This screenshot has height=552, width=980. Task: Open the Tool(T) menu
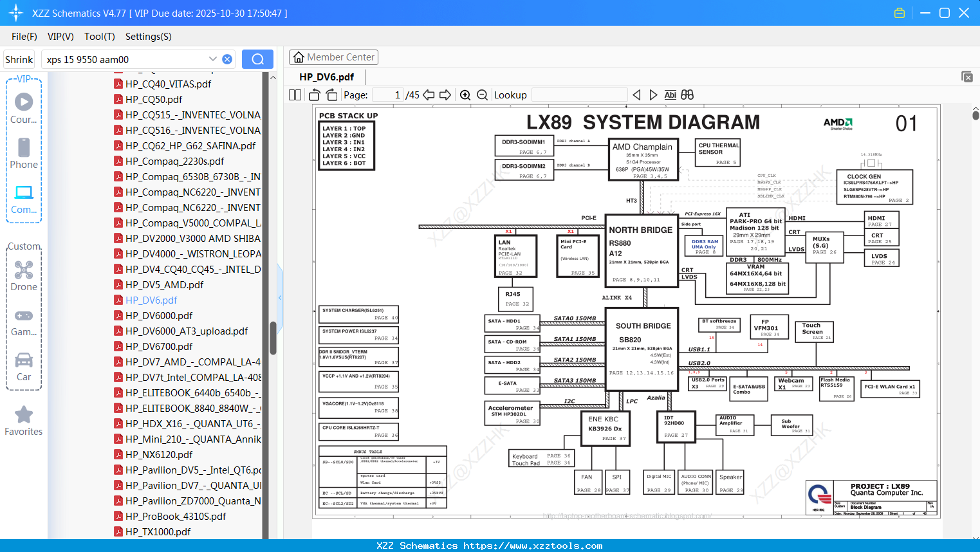(100, 37)
